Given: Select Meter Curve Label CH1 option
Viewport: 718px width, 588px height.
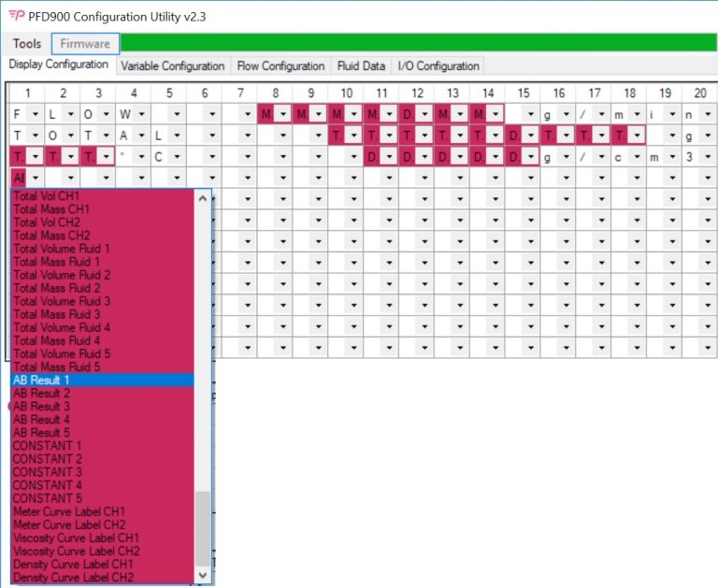Looking at the screenshot, I should click(x=69, y=511).
